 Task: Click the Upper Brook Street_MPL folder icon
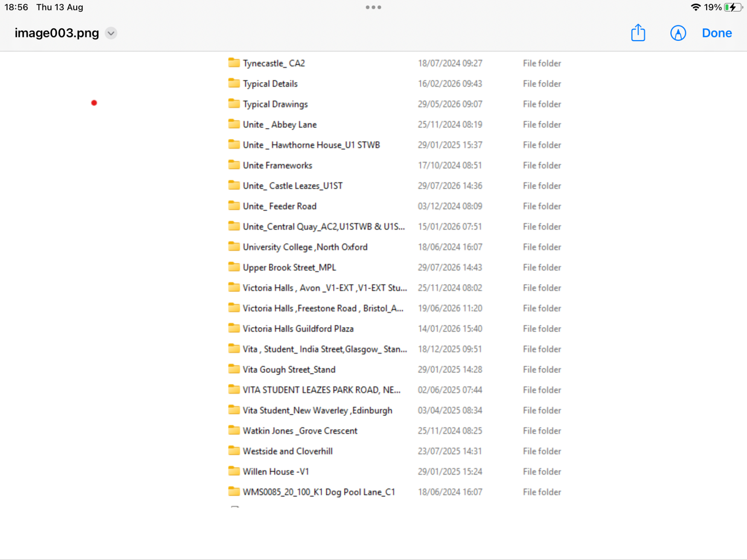pyautogui.click(x=234, y=266)
